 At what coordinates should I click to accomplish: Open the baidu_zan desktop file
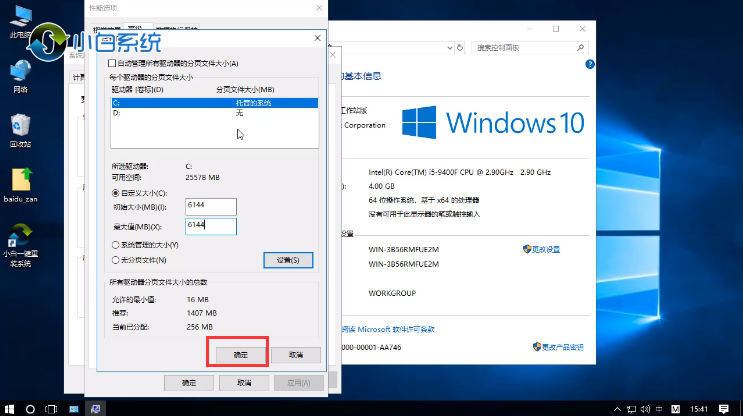pyautogui.click(x=20, y=185)
